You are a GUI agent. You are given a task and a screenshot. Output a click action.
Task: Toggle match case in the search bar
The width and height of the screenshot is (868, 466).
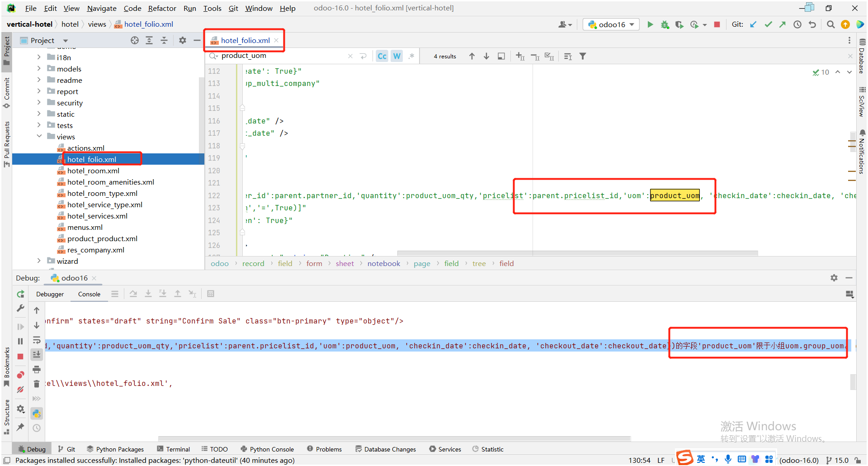(x=382, y=56)
